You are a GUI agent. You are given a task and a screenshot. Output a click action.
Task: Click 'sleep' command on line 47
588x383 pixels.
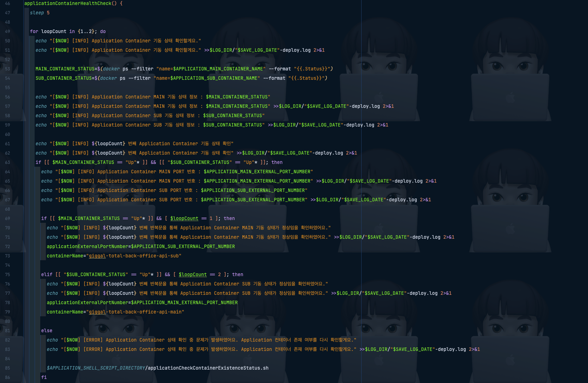(x=37, y=13)
